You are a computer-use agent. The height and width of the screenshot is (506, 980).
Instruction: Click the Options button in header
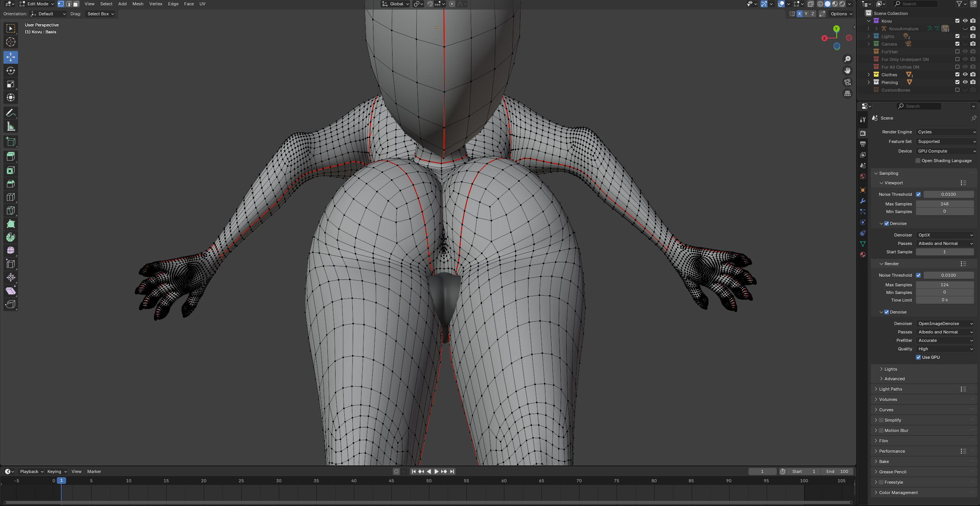841,14
